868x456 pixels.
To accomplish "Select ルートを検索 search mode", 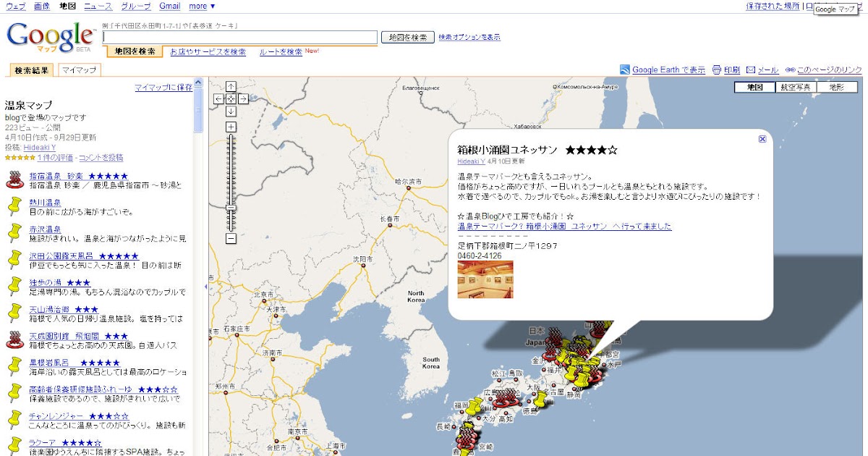I will 281,52.
